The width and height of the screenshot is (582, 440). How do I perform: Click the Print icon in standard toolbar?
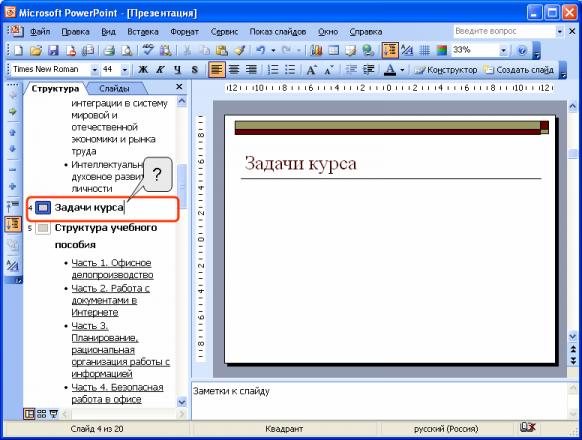[109, 50]
